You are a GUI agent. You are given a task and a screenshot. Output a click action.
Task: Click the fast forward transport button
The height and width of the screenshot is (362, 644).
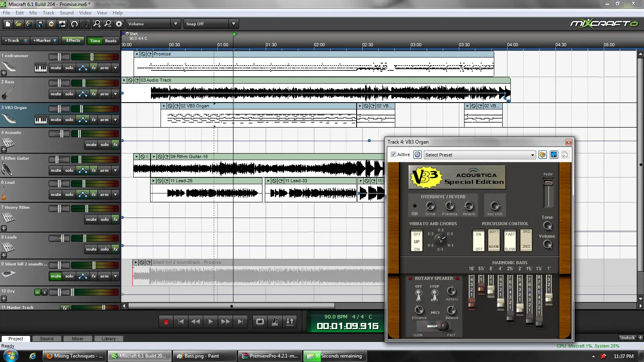point(225,322)
